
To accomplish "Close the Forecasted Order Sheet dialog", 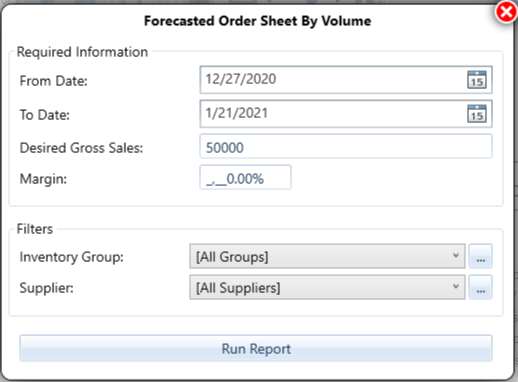I will click(506, 12).
